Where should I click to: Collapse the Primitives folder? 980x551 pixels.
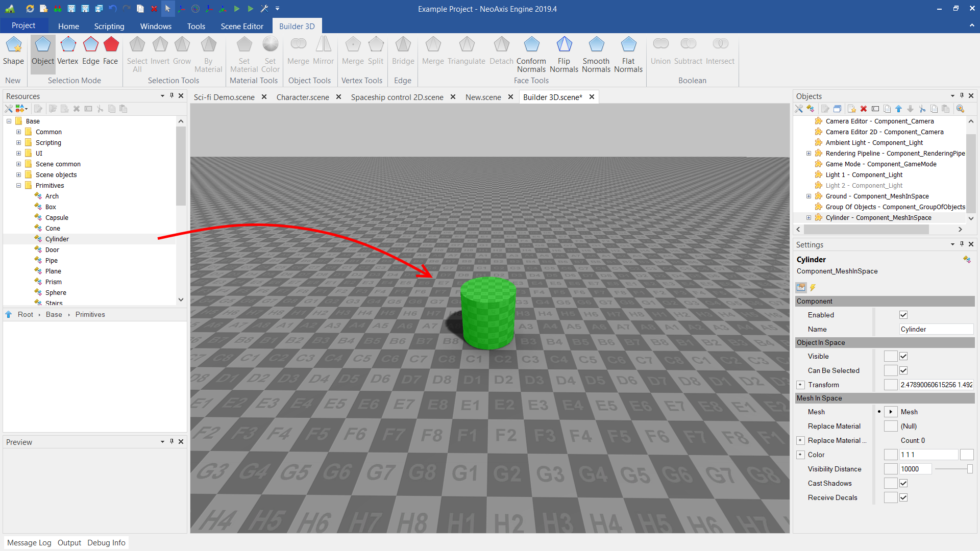[x=19, y=185]
